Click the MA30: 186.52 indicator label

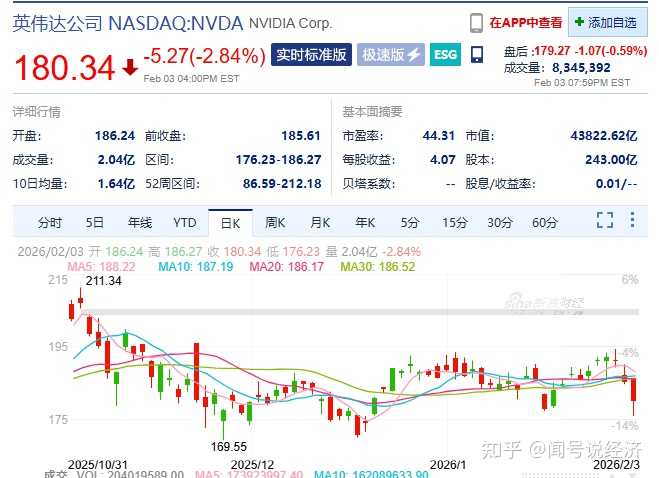tap(377, 267)
